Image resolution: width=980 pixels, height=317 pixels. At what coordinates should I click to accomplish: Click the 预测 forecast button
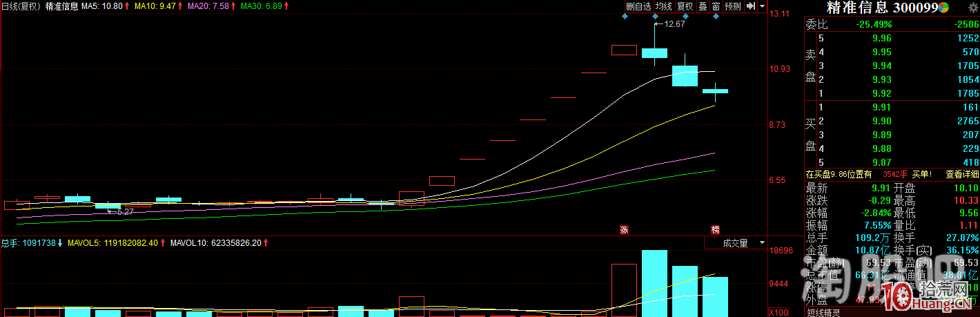pyautogui.click(x=733, y=6)
